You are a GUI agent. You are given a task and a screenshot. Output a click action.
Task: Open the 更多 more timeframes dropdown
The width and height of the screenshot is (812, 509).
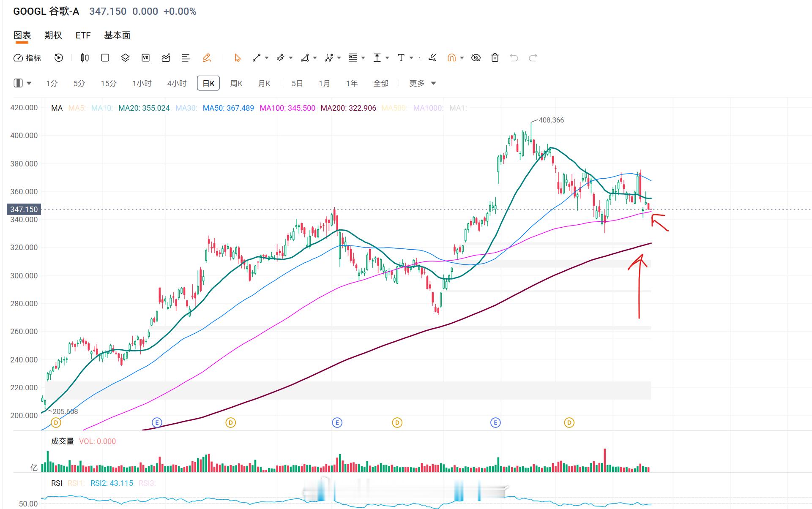[422, 83]
